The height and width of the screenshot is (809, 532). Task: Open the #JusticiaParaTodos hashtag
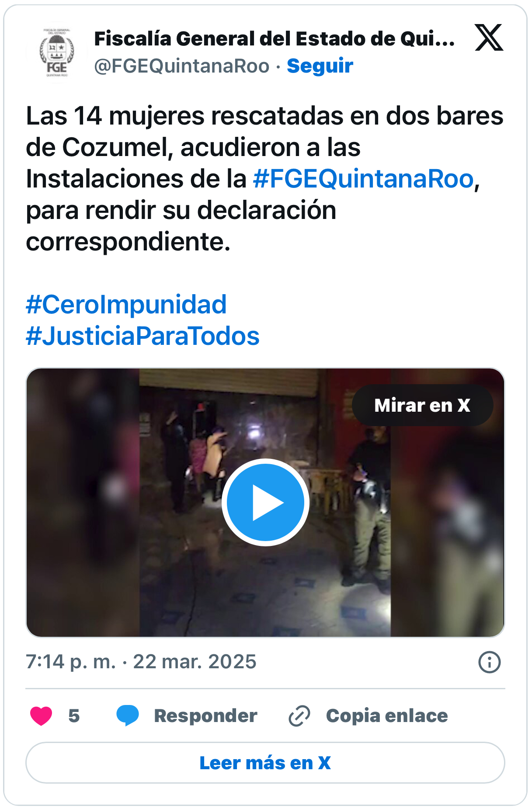click(143, 336)
